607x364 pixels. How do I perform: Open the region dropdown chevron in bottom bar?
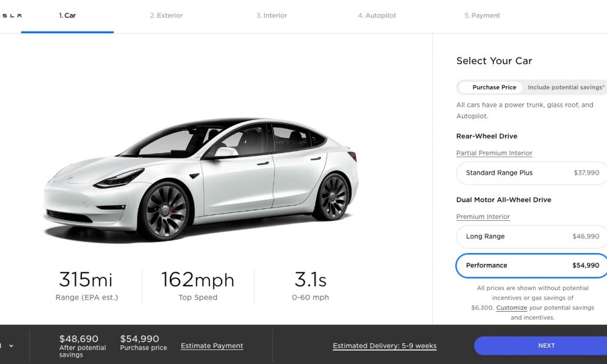tap(11, 346)
